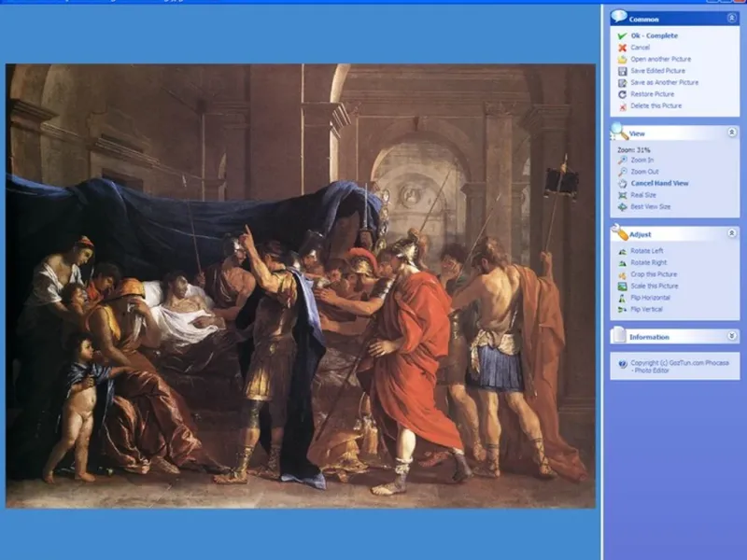Choose Crop this Picture text
The height and width of the screenshot is (560, 747).
point(654,274)
